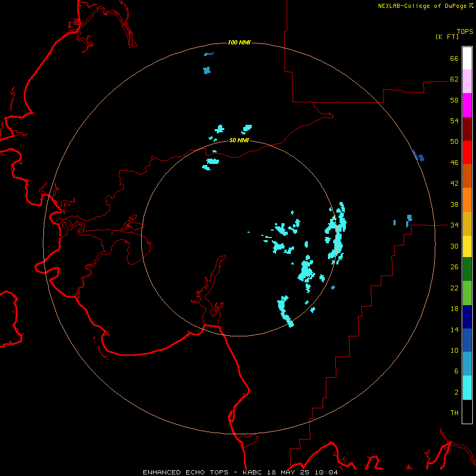This screenshot has width=476, height=476.
Task: Click the 54 legend label
Action: pos(454,121)
